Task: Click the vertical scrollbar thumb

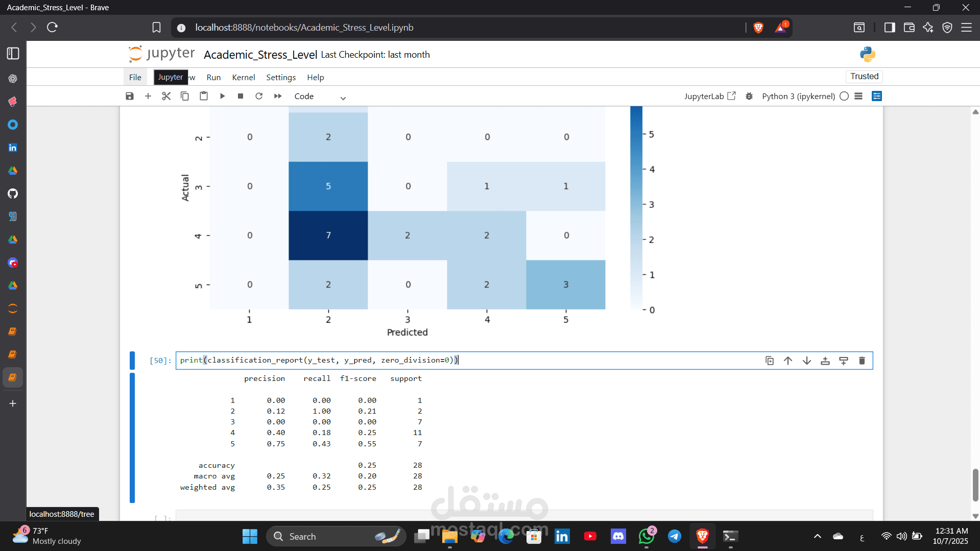Action: pos(975,485)
